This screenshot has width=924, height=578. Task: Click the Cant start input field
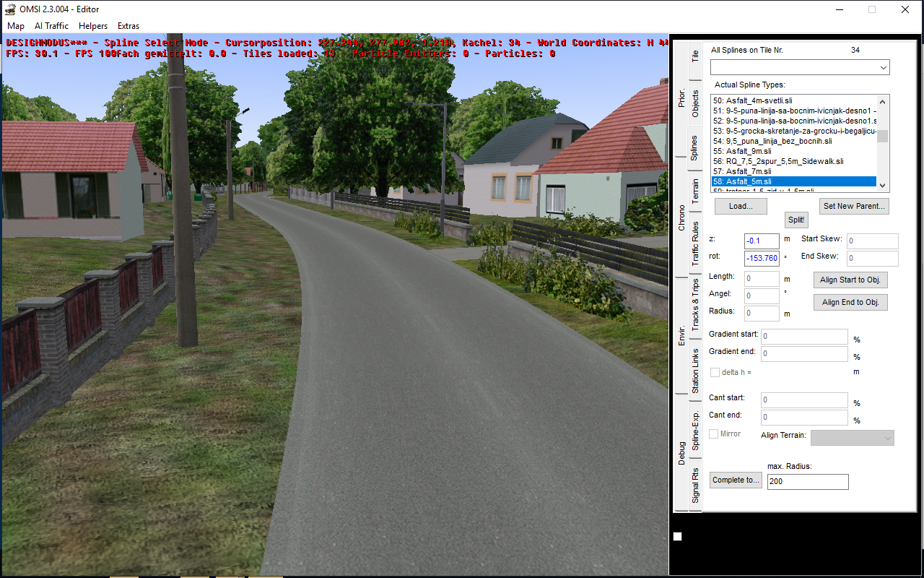pyautogui.click(x=804, y=400)
